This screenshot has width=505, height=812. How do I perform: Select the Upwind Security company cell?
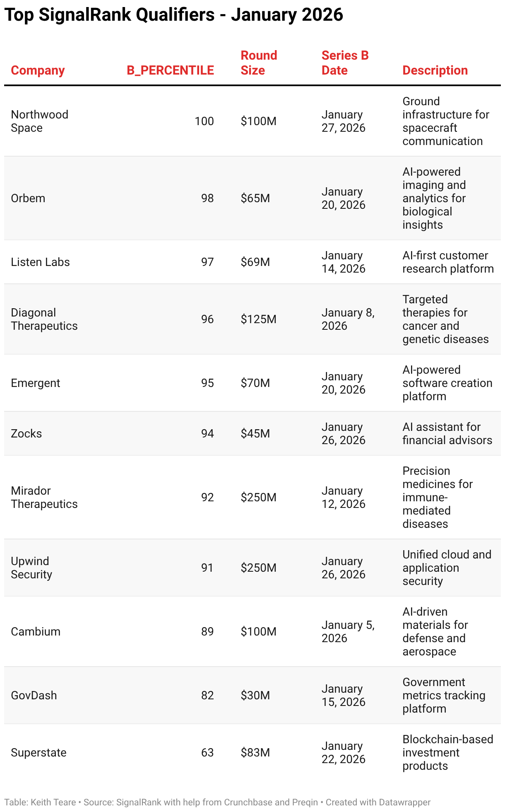point(31,568)
